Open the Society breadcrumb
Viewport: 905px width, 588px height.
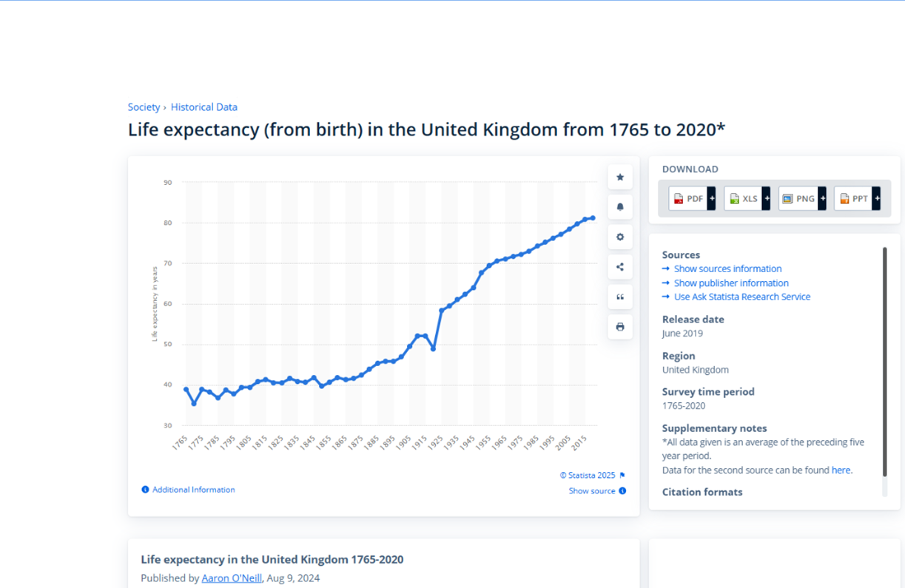click(x=144, y=107)
